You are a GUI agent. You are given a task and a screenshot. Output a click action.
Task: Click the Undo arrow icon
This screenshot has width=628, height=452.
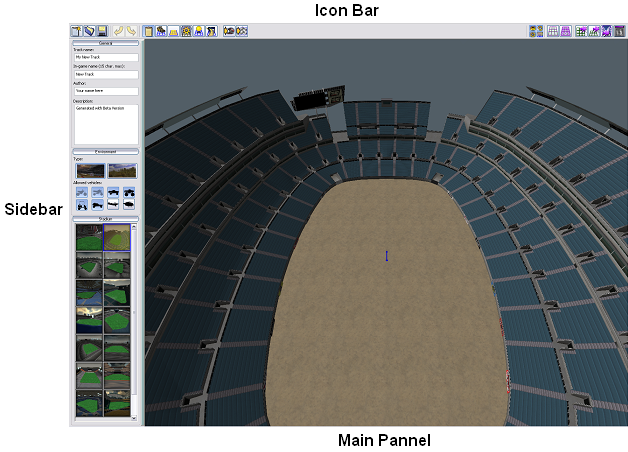(x=118, y=31)
